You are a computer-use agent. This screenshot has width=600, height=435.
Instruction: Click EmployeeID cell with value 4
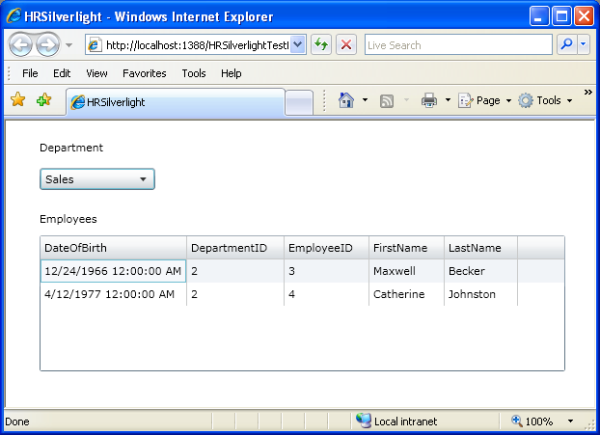(x=326, y=294)
